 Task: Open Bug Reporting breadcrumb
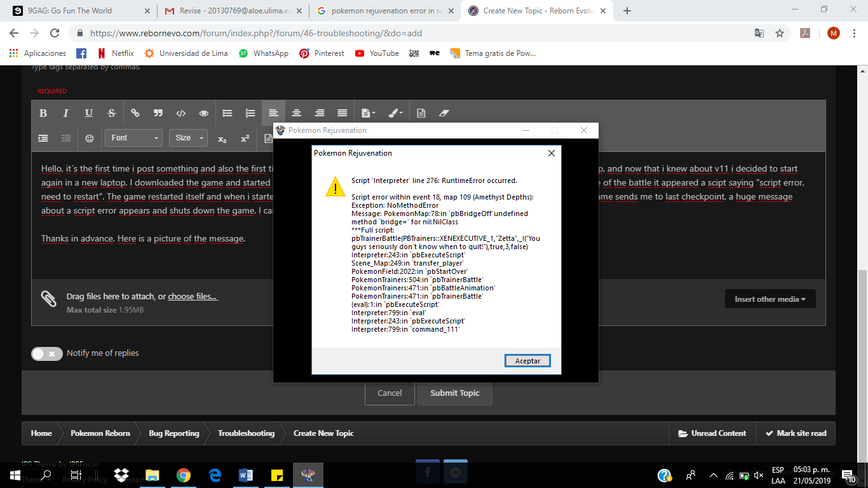[174, 433]
